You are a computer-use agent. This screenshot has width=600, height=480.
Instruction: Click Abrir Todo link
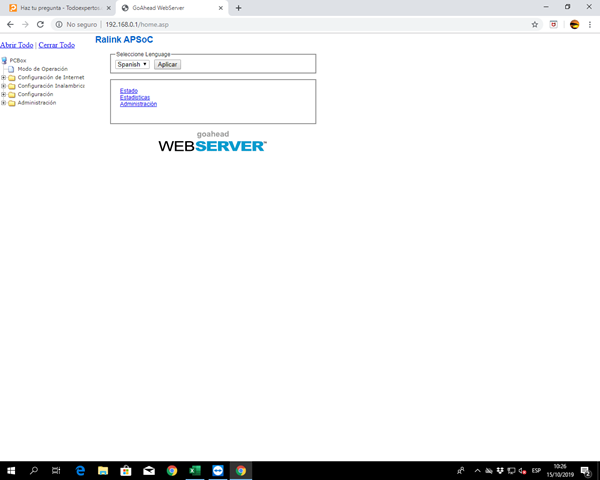[x=17, y=45]
